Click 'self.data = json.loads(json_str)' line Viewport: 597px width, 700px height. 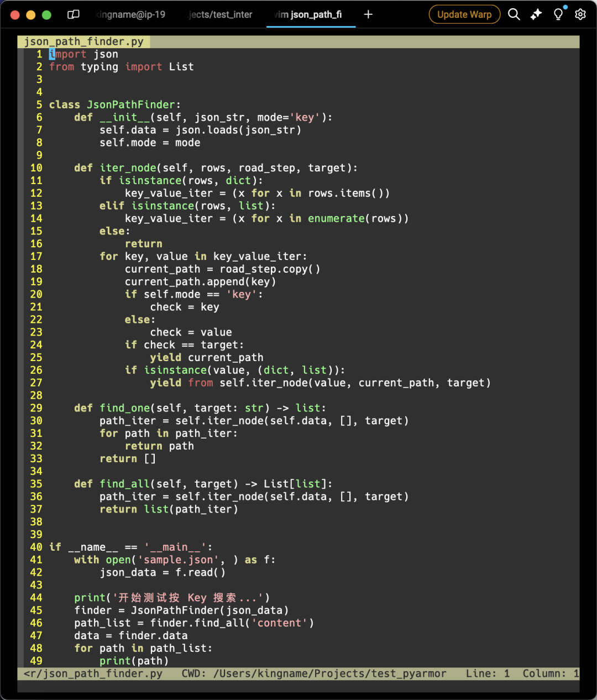pyautogui.click(x=201, y=130)
